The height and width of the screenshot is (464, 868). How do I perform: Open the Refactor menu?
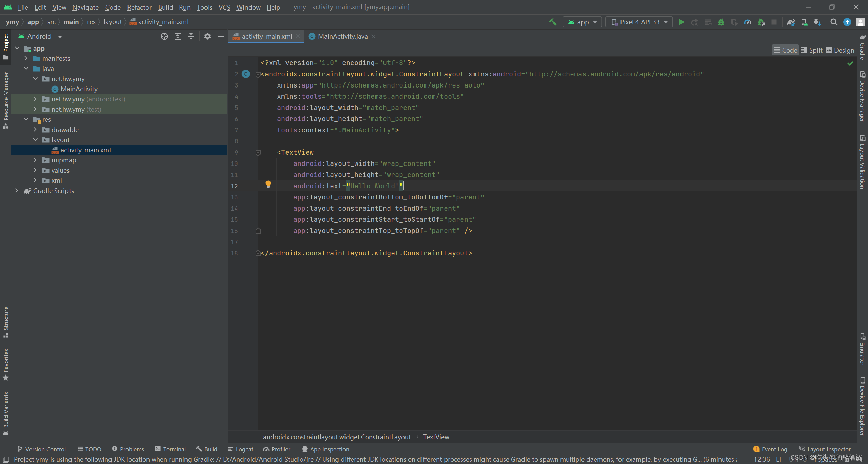(139, 7)
